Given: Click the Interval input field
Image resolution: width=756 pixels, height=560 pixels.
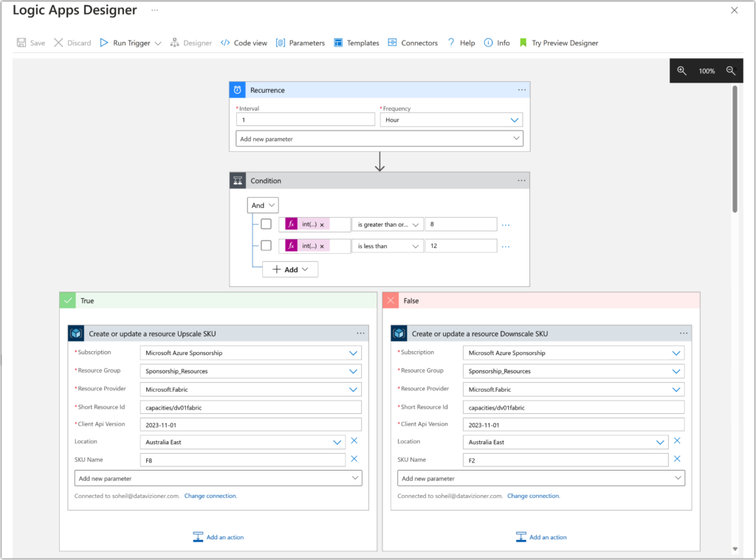Looking at the screenshot, I should point(306,120).
